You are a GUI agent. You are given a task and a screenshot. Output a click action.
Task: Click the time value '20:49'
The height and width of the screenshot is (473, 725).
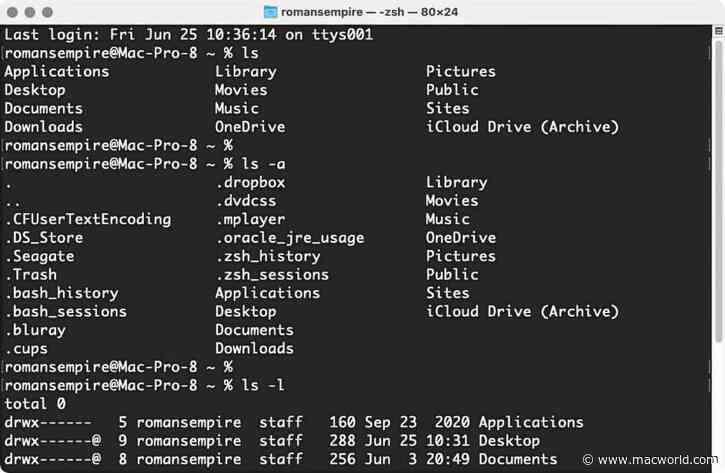[448, 459]
